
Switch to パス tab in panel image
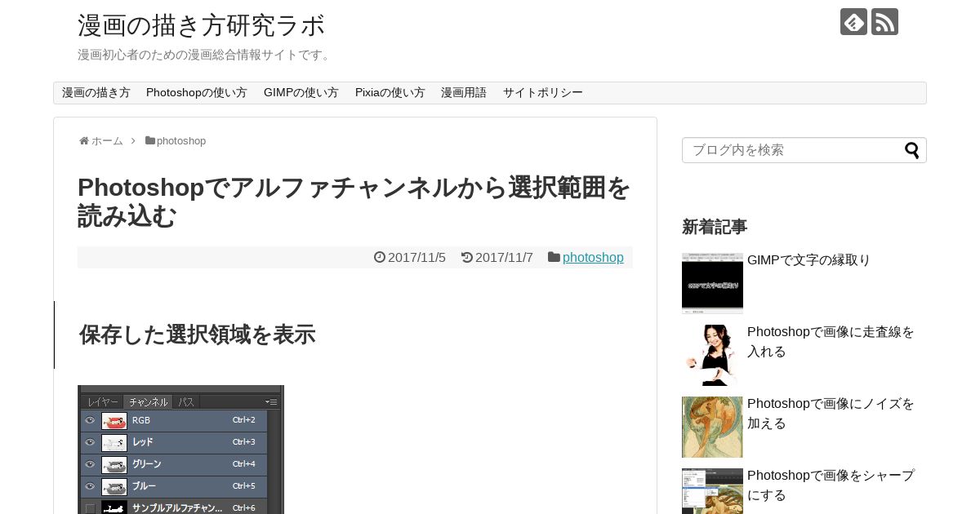tap(186, 402)
